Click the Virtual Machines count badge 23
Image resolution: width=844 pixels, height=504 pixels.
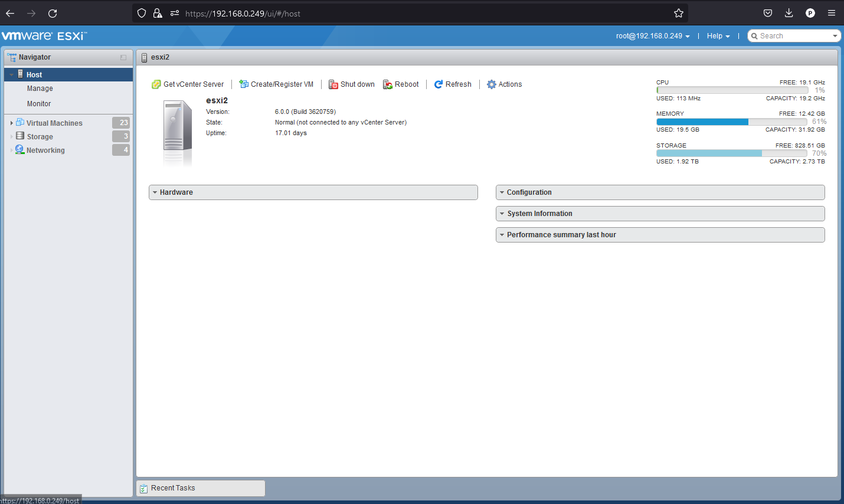click(121, 123)
